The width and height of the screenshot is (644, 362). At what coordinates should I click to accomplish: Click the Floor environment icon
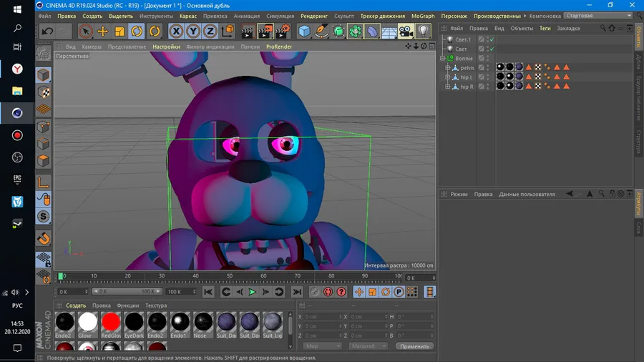[x=389, y=31]
